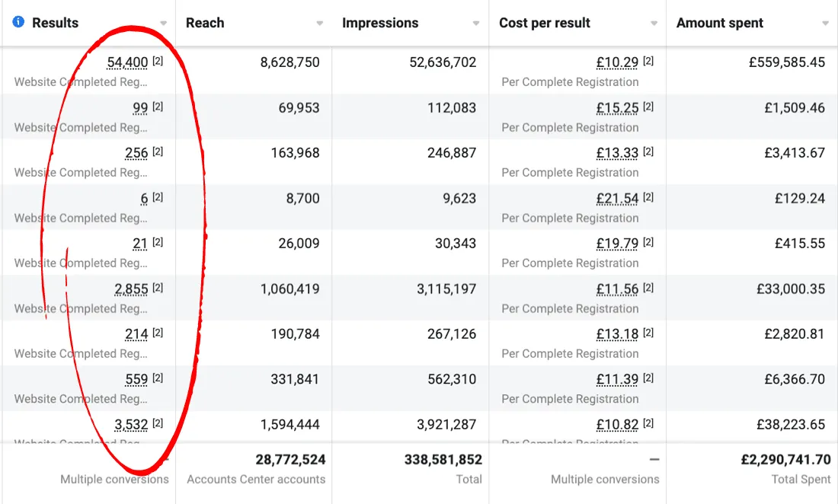Click the underlined £15.25 cost per result
838x504 pixels.
coord(617,108)
